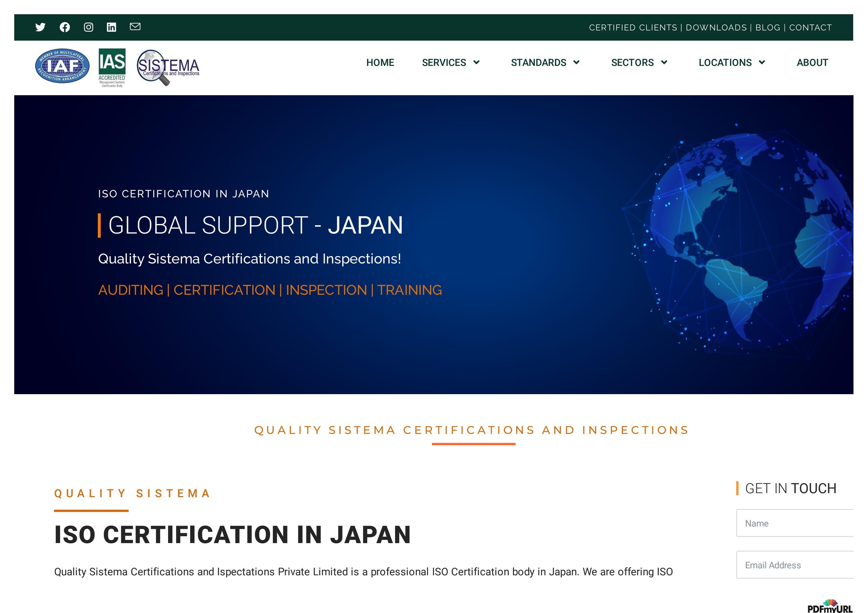The image size is (868, 613).
Task: Click the Sistema Certifications logo
Action: click(x=169, y=67)
